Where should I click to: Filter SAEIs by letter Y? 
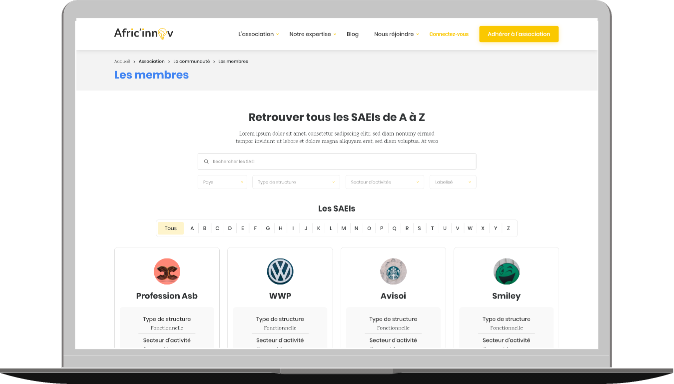[x=496, y=228]
